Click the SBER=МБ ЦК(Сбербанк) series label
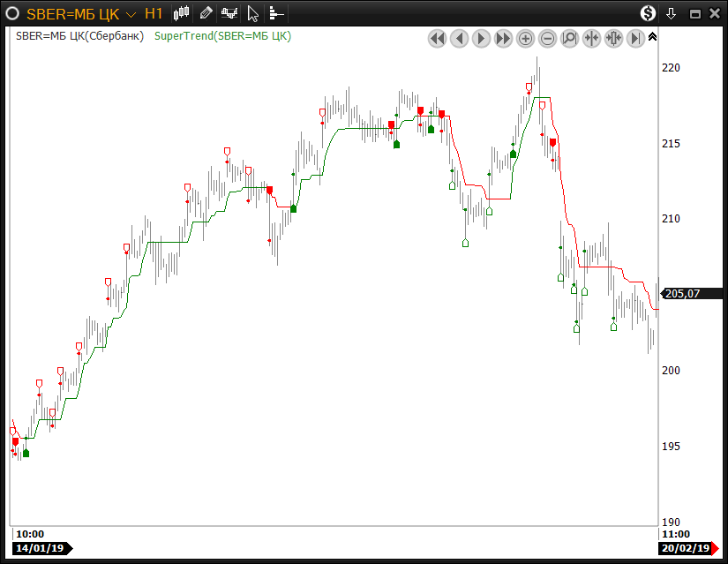728x564 pixels. [x=79, y=36]
